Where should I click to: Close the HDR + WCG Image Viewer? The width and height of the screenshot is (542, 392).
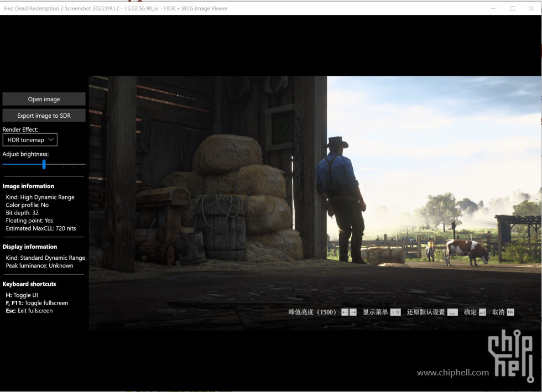pyautogui.click(x=531, y=8)
